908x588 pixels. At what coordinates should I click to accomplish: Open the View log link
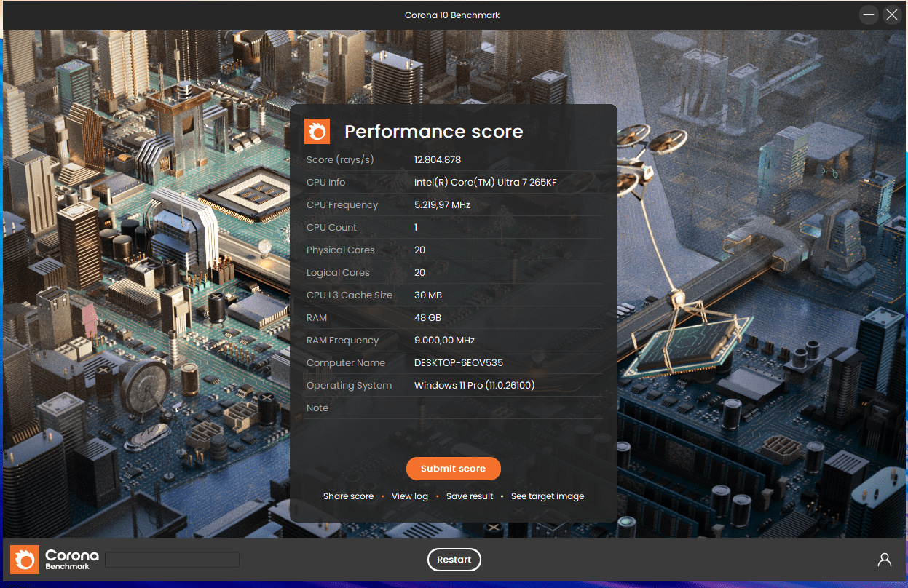410,496
